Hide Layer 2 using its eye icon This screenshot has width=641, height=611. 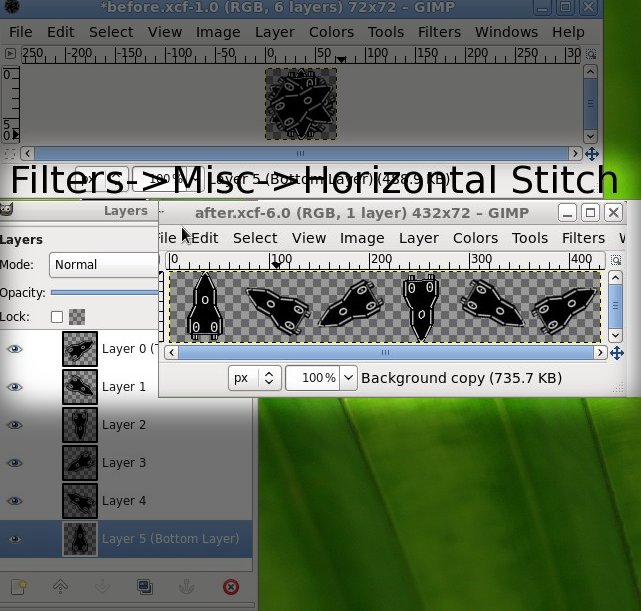[x=15, y=425]
